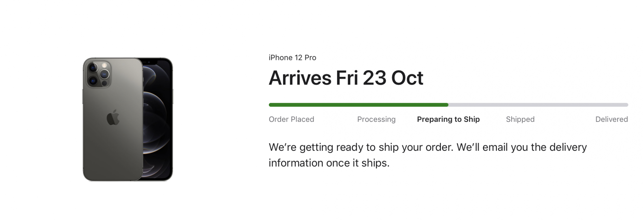Click the "information once it ships" line
Screen dimensions: 644x221
pos(329,163)
